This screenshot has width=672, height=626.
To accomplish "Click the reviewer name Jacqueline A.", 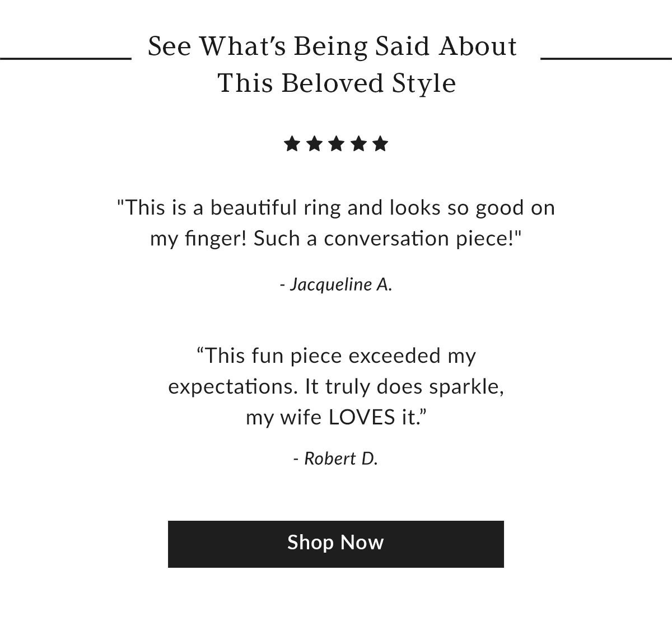I will click(336, 284).
